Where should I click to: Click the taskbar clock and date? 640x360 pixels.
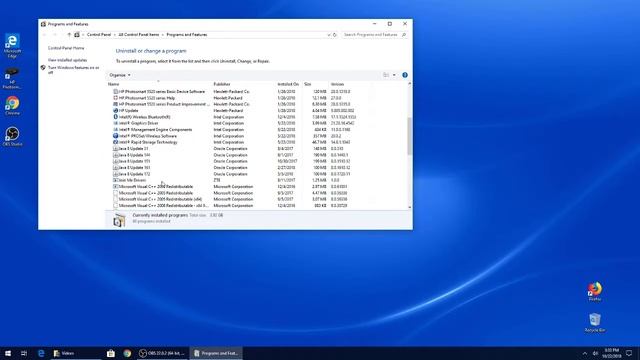coord(611,353)
